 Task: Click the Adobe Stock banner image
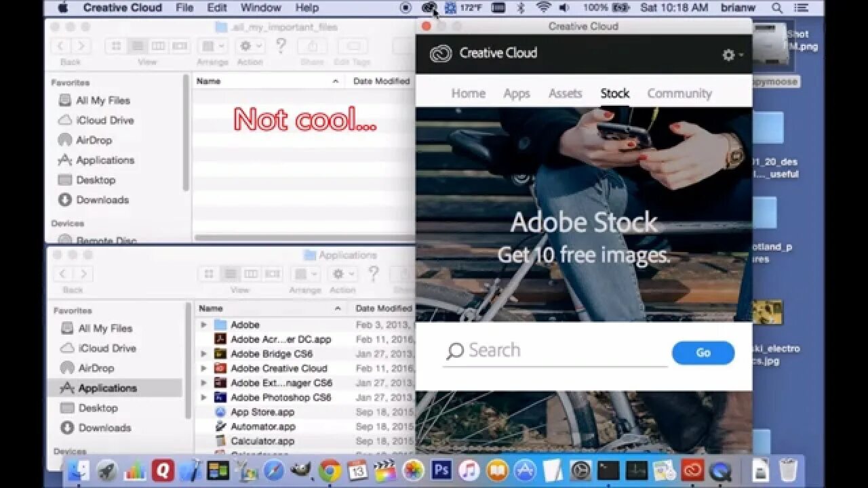pyautogui.click(x=584, y=214)
